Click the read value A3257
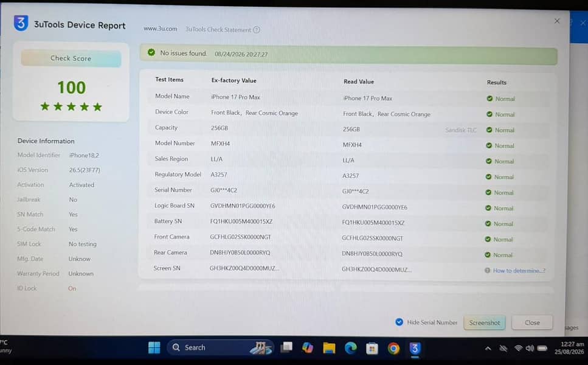Viewport: 588px width, 365px height. (x=350, y=176)
